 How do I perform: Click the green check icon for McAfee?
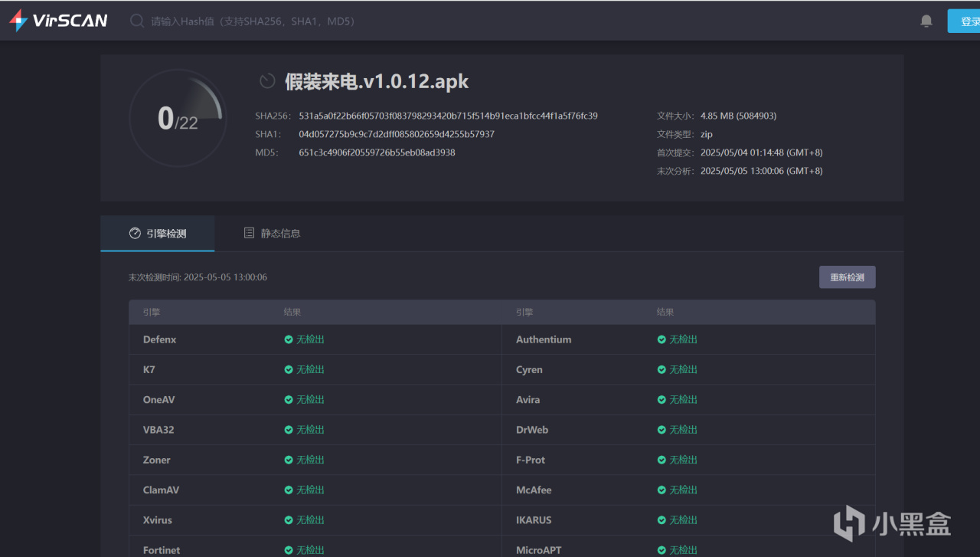pyautogui.click(x=661, y=490)
